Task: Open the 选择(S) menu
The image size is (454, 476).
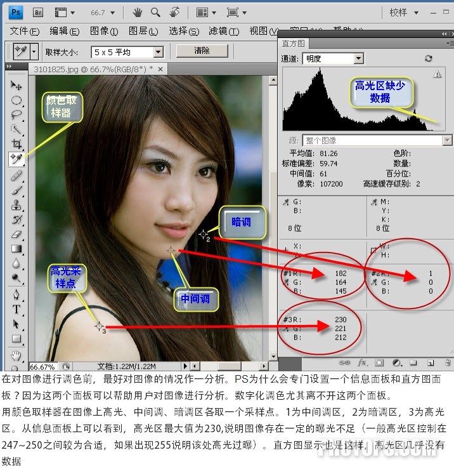Action: click(184, 31)
